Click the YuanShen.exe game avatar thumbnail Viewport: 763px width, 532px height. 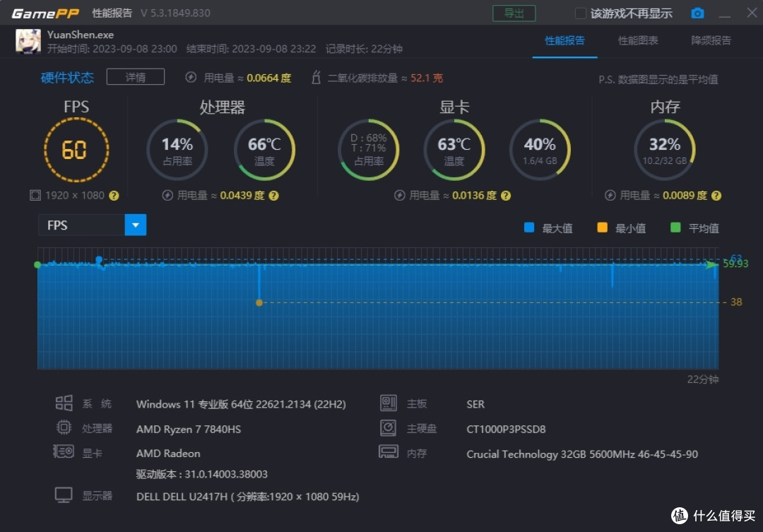point(28,42)
